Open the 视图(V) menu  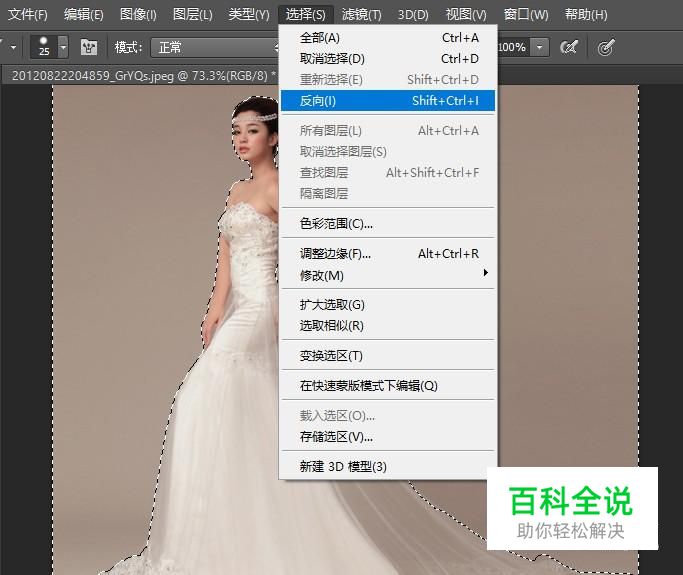466,14
